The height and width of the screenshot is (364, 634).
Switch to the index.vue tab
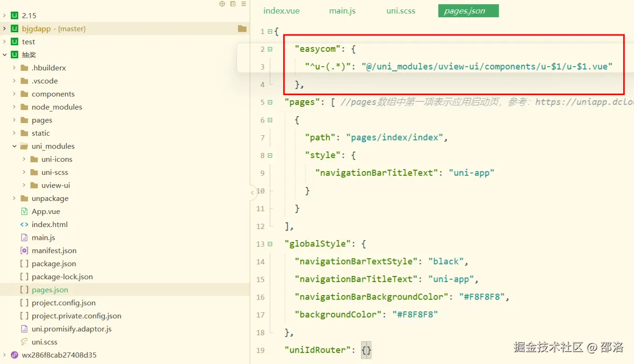click(x=281, y=11)
